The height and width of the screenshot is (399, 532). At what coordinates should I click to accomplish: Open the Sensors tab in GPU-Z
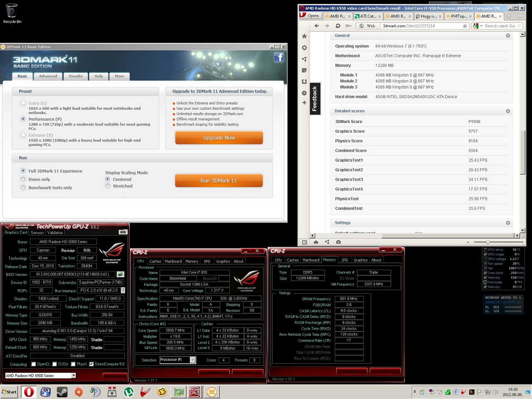[37, 233]
